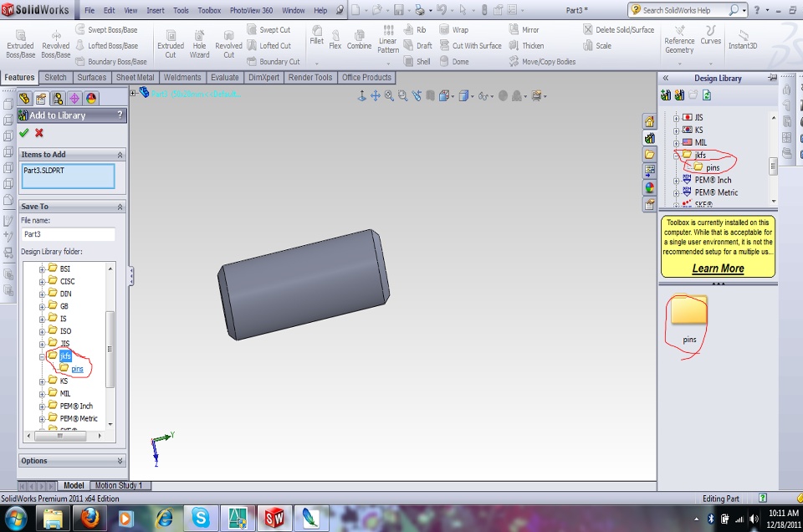Collapse the Items to Add section
Image resolution: width=803 pixels, height=532 pixels.
[120, 155]
